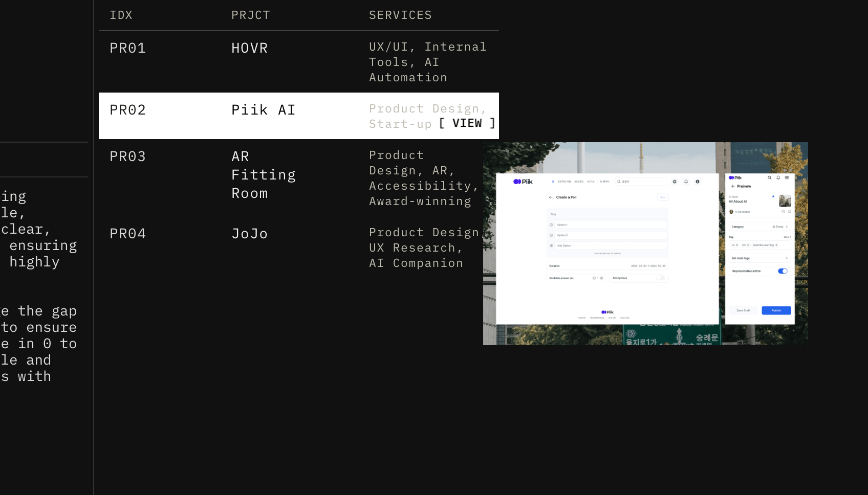Open the AR Fitting Room project
The height and width of the screenshot is (495, 868).
pos(264,175)
